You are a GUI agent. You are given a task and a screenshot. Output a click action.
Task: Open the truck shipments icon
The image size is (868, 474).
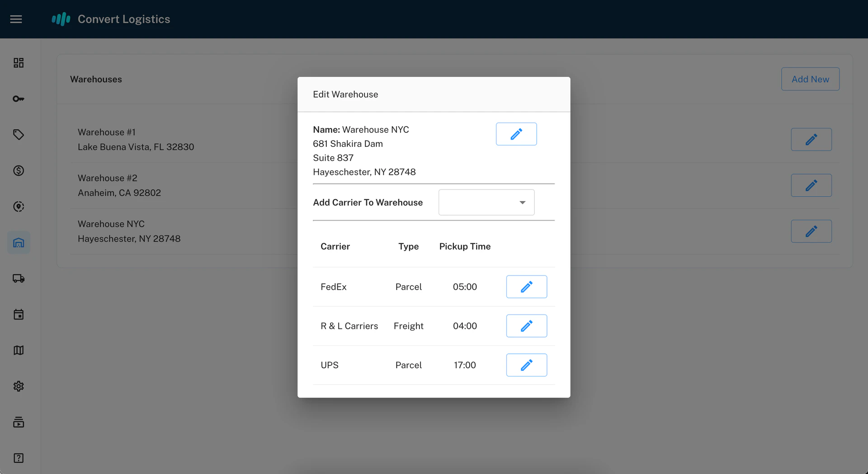tap(19, 278)
